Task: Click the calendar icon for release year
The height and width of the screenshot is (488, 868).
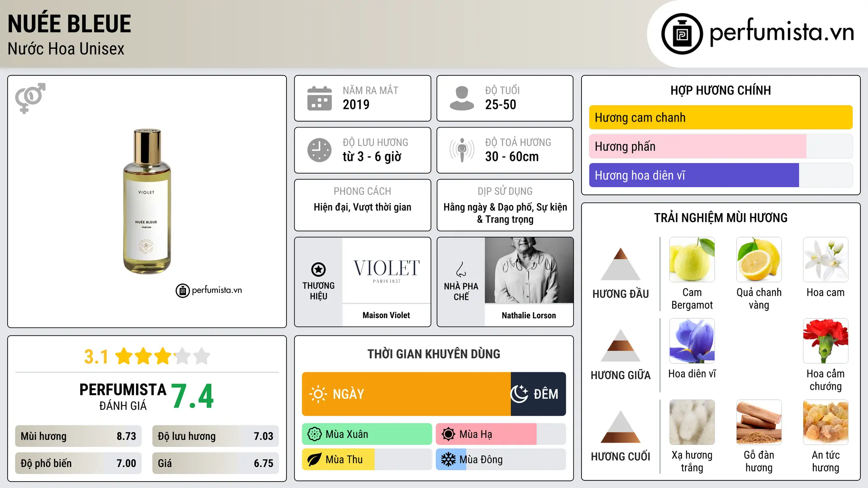Action: coord(320,98)
